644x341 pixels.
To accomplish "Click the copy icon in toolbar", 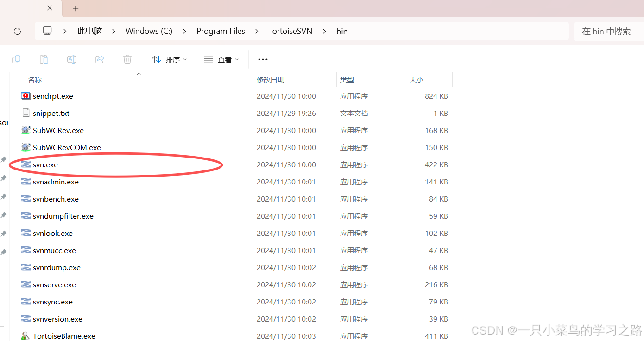I will pos(16,59).
